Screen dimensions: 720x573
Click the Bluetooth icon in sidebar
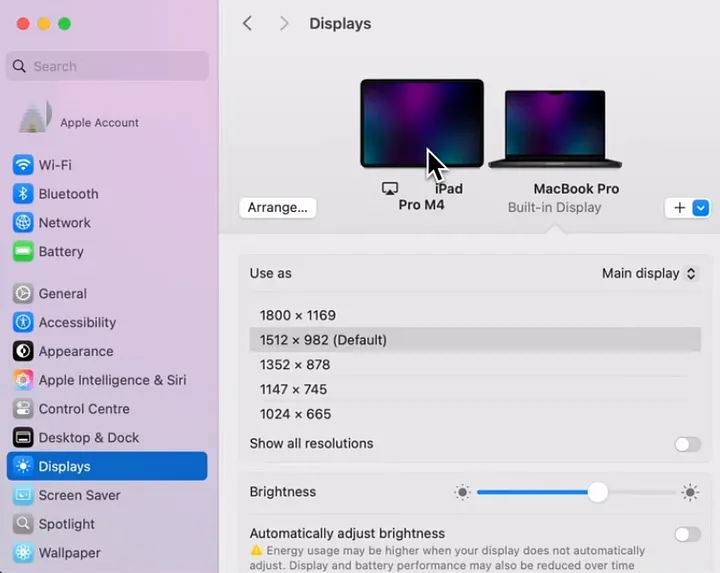click(23, 194)
